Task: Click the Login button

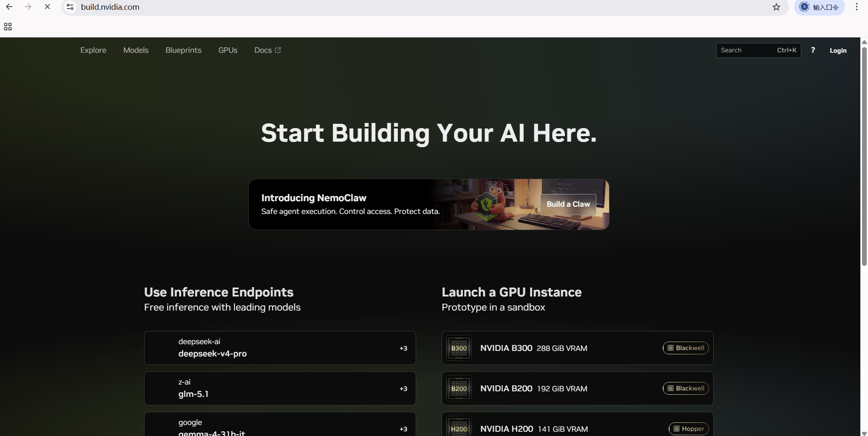Action: click(838, 51)
